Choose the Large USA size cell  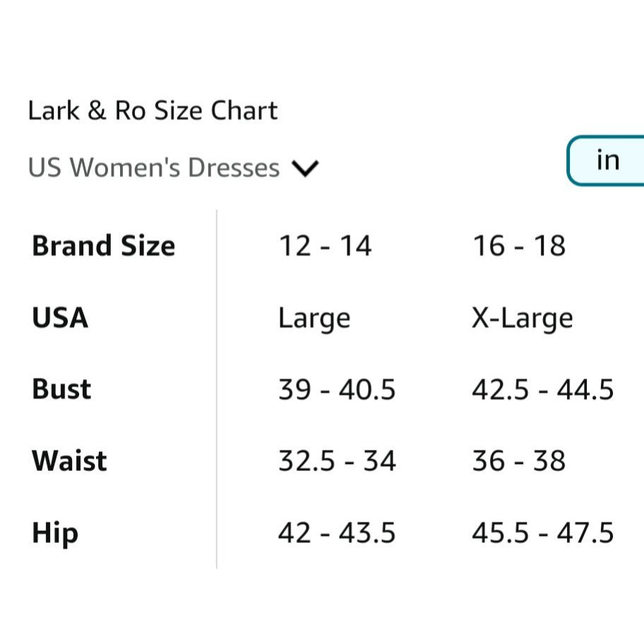pos(314,318)
